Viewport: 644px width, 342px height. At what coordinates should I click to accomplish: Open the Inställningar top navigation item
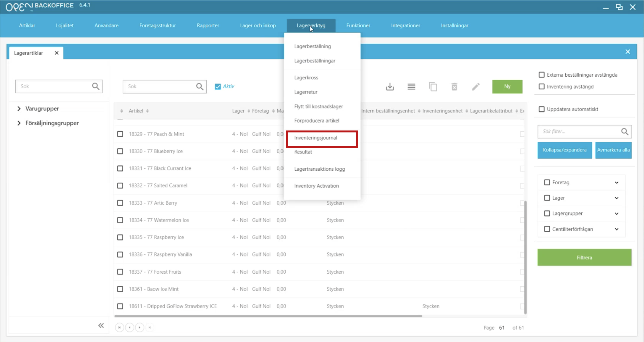pos(455,25)
